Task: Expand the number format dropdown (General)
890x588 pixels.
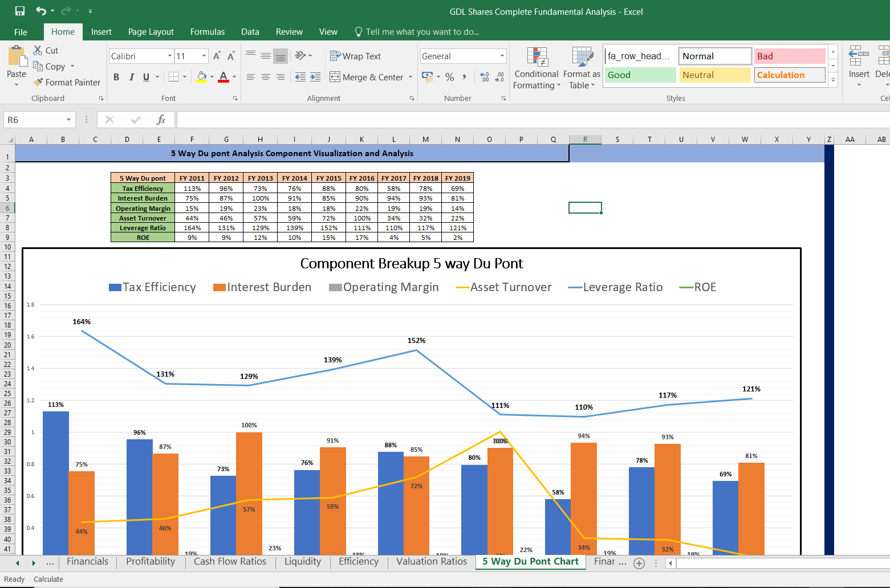Action: point(502,56)
